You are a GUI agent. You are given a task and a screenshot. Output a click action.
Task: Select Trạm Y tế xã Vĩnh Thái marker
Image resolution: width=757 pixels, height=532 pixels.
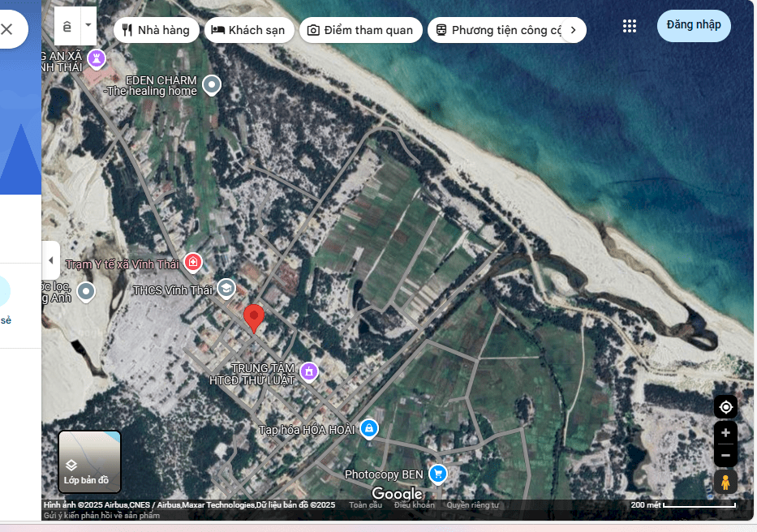[x=193, y=262]
